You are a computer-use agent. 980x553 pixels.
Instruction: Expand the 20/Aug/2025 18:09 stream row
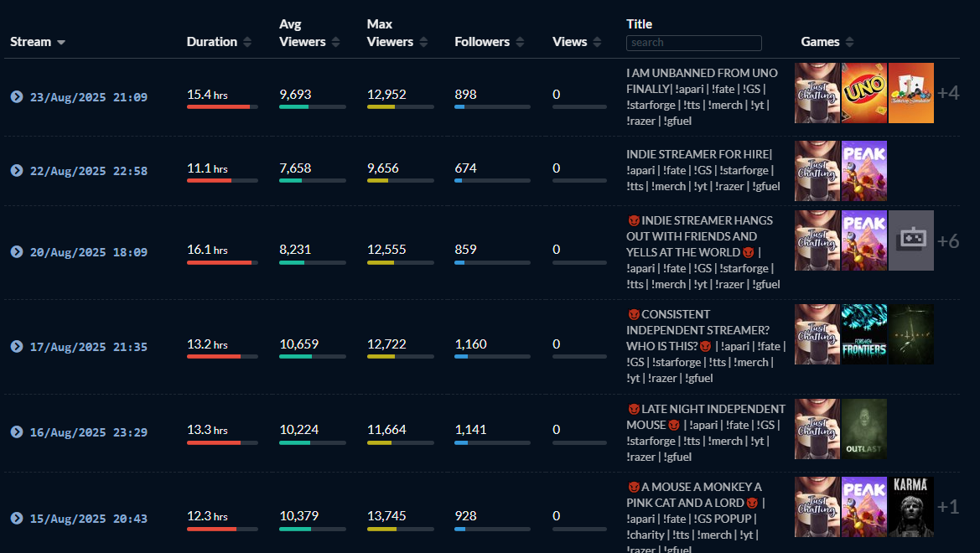17,252
